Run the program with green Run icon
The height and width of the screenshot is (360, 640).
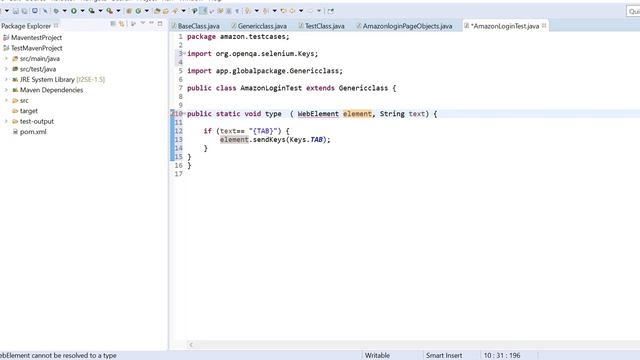coord(74,11)
